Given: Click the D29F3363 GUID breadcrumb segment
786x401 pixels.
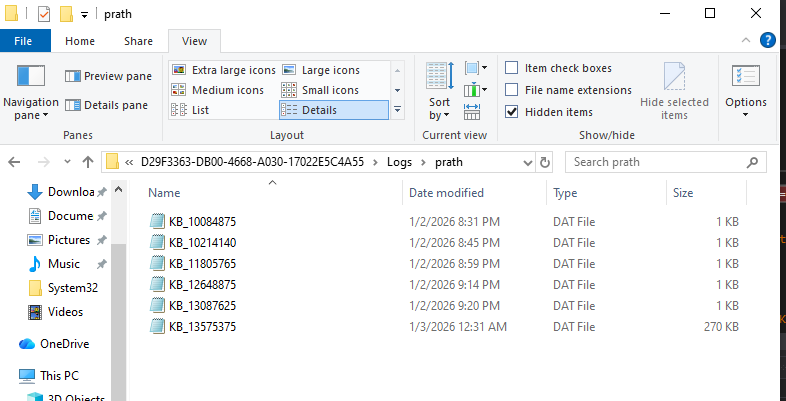Looking at the screenshot, I should 252,162.
